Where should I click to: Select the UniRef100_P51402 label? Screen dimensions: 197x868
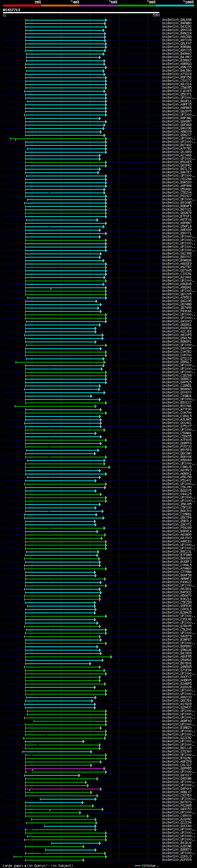click(x=177, y=481)
